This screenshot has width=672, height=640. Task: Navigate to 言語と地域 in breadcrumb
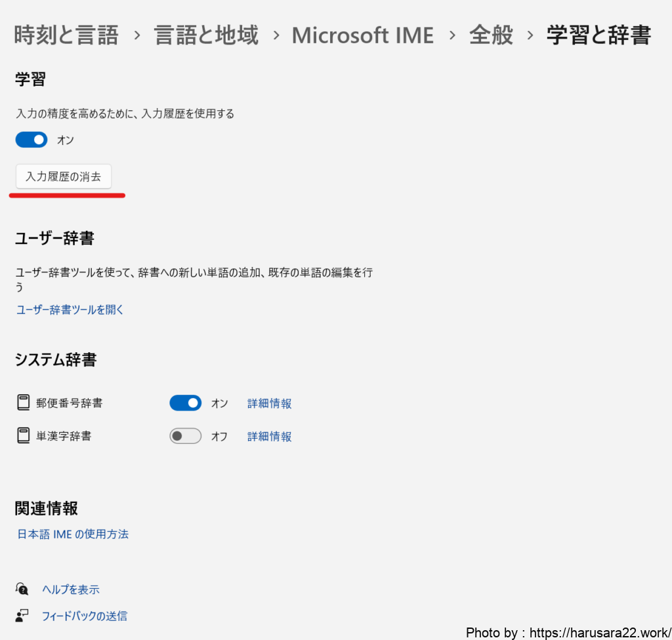click(206, 35)
